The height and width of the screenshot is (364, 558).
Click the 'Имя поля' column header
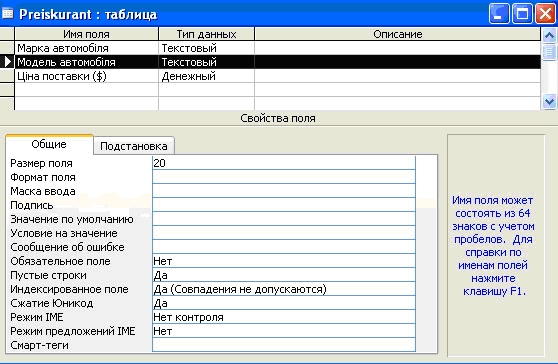pyautogui.click(x=86, y=34)
